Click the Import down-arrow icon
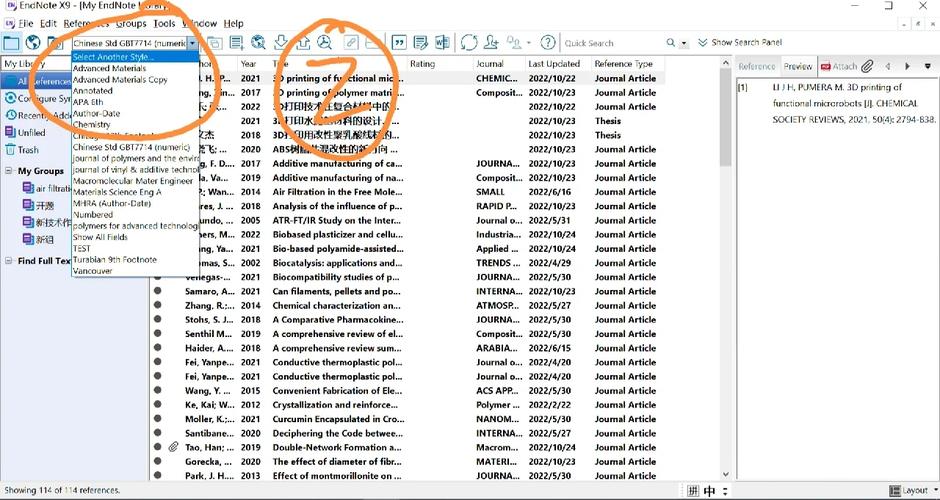Image resolution: width=940 pixels, height=500 pixels. (281, 43)
